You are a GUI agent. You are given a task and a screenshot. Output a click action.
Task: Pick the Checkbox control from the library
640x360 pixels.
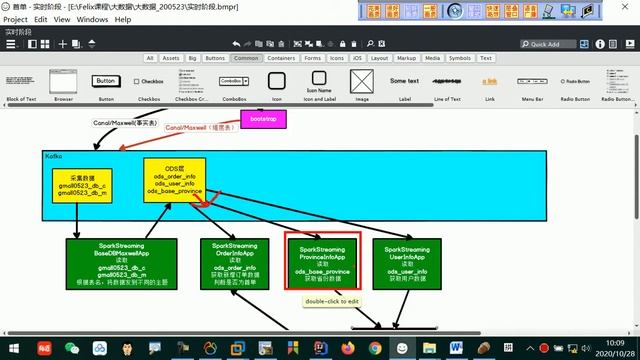149,85
